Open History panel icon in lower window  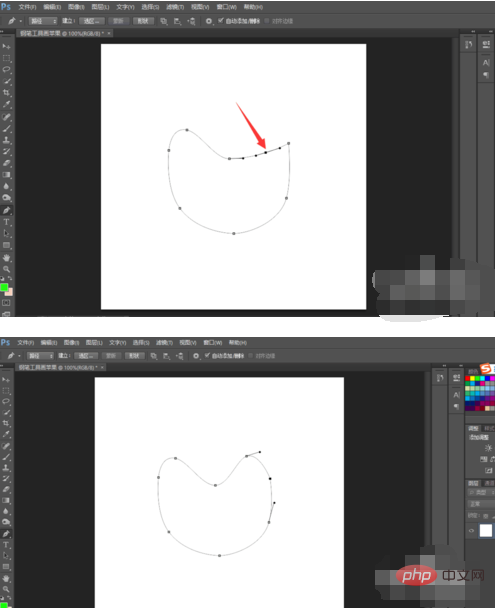[440, 378]
